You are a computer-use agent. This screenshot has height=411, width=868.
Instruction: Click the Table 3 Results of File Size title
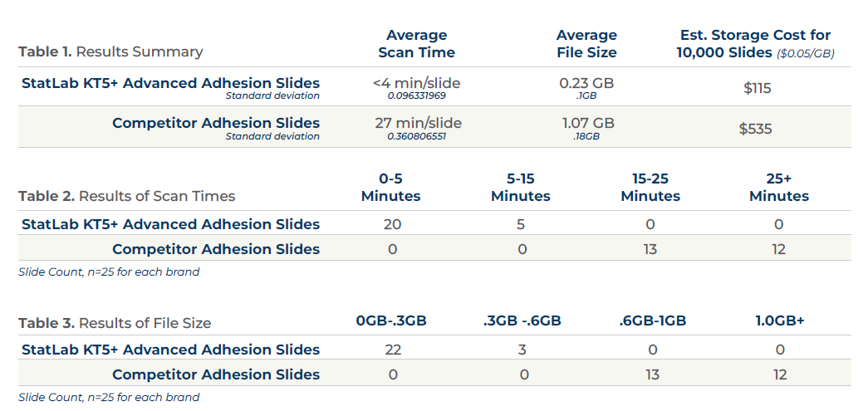[115, 323]
